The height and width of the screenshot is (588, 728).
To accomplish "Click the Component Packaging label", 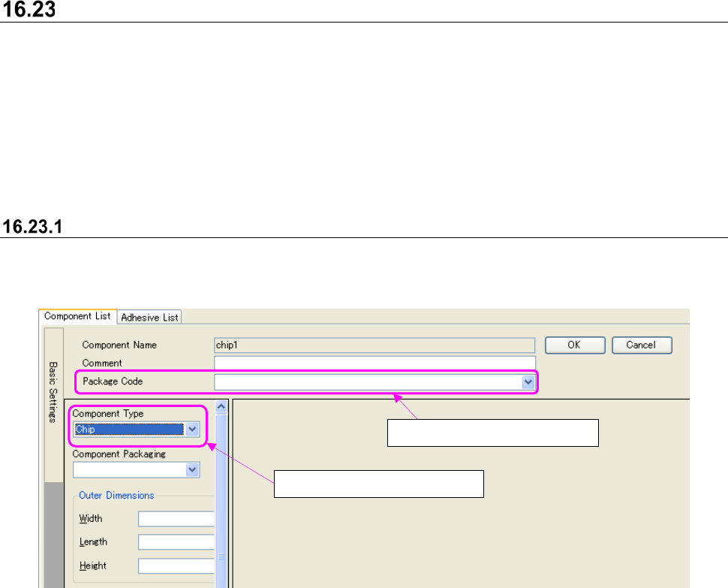I will [119, 454].
